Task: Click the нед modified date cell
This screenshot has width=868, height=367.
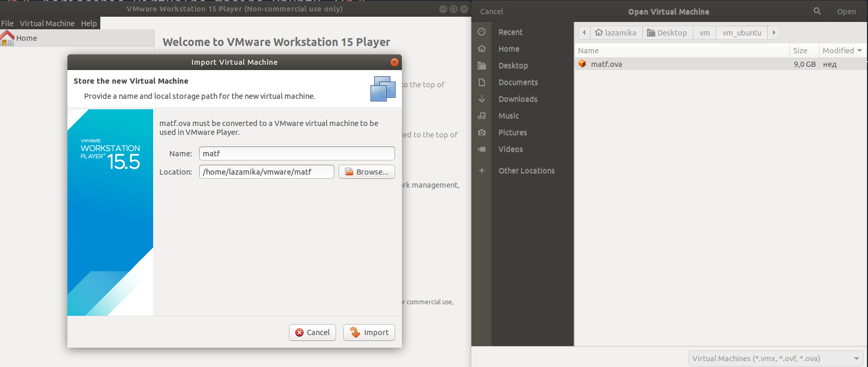Action: tap(830, 64)
